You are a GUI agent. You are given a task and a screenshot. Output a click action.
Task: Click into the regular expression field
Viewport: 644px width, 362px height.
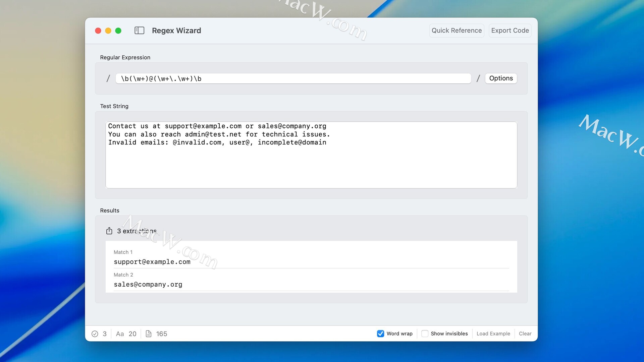point(293,79)
